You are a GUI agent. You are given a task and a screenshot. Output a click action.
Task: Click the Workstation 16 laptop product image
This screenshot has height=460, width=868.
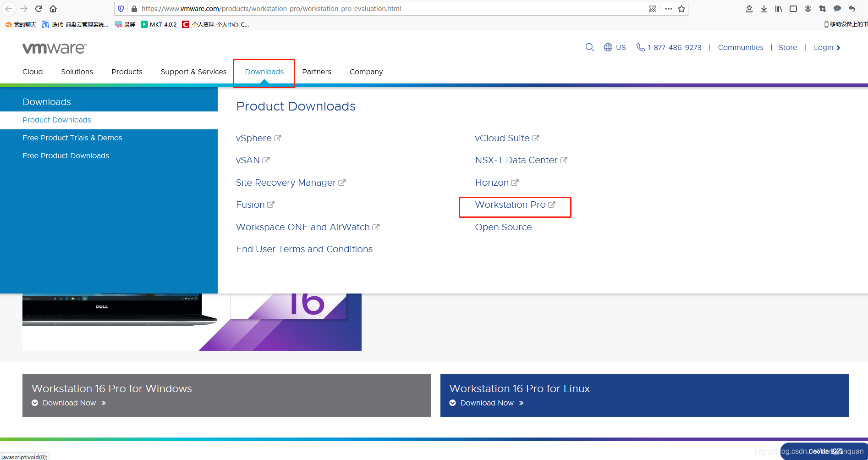pyautogui.click(x=192, y=322)
